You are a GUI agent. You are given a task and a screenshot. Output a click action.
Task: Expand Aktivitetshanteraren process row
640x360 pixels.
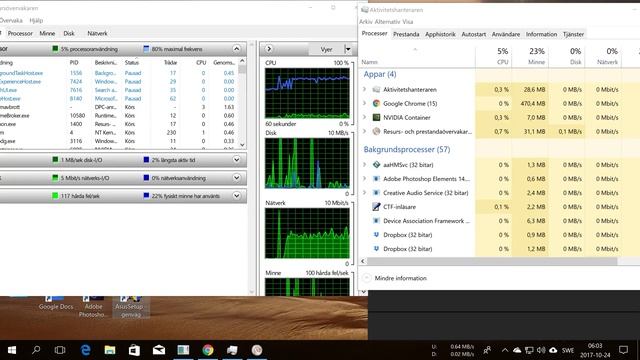point(364,89)
